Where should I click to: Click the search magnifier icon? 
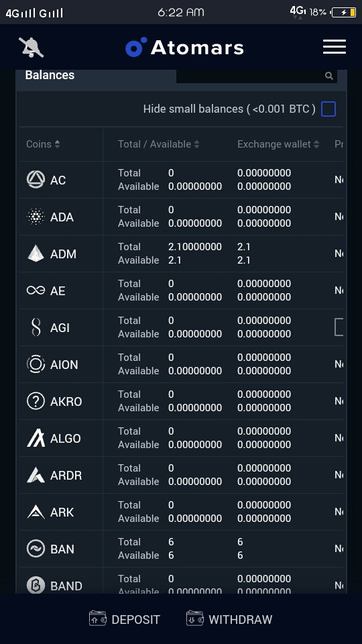pos(328,76)
